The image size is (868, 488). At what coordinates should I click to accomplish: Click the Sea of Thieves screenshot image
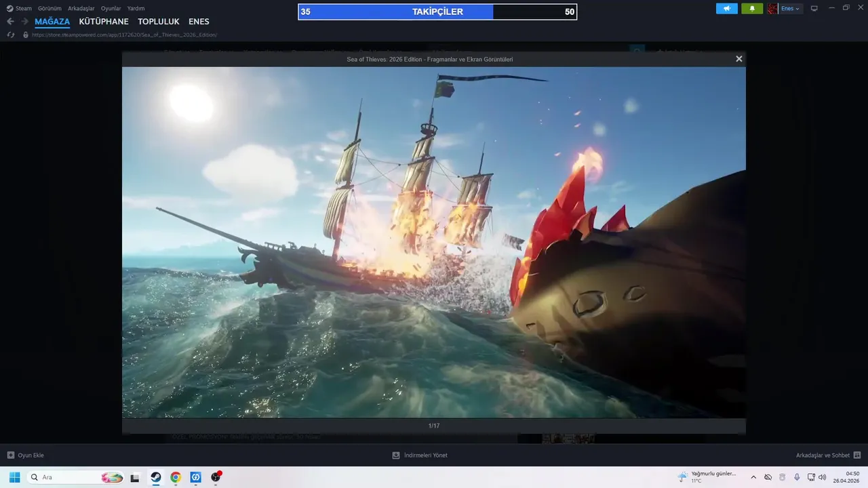pos(434,242)
